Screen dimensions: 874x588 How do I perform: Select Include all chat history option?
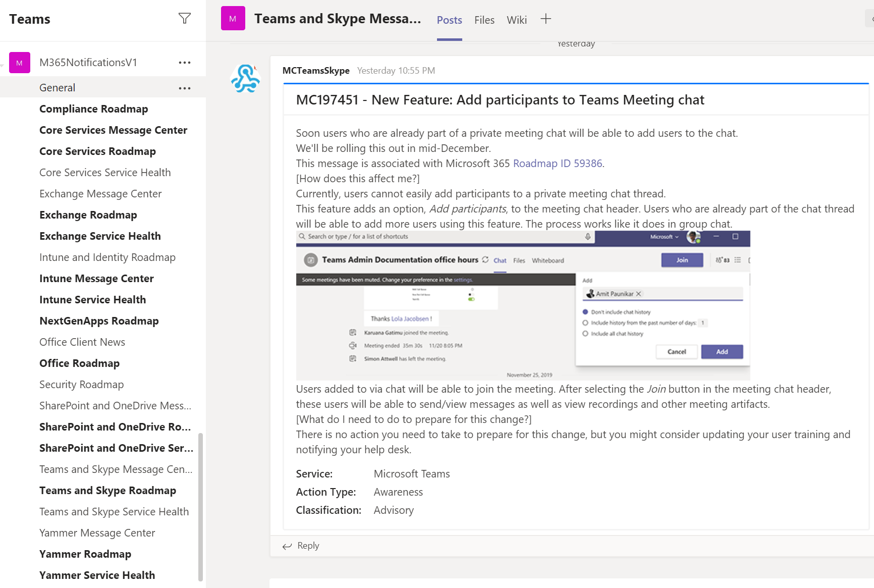(x=585, y=333)
